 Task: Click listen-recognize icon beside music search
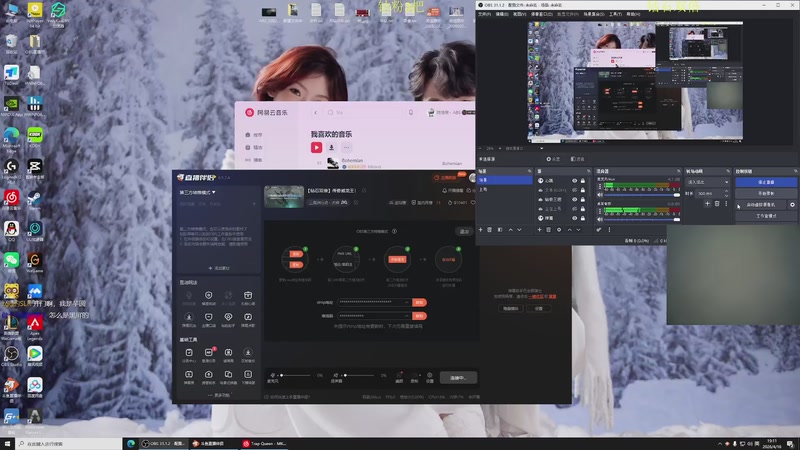point(411,112)
